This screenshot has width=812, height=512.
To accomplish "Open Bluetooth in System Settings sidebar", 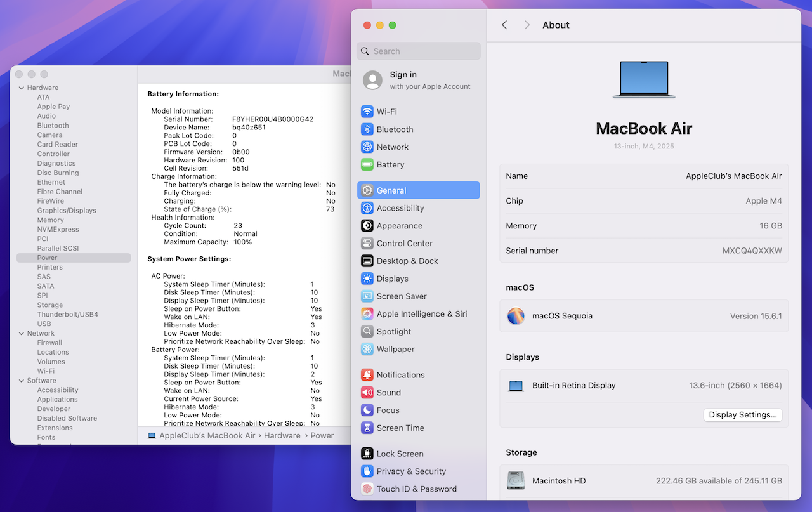I will 419,129.
